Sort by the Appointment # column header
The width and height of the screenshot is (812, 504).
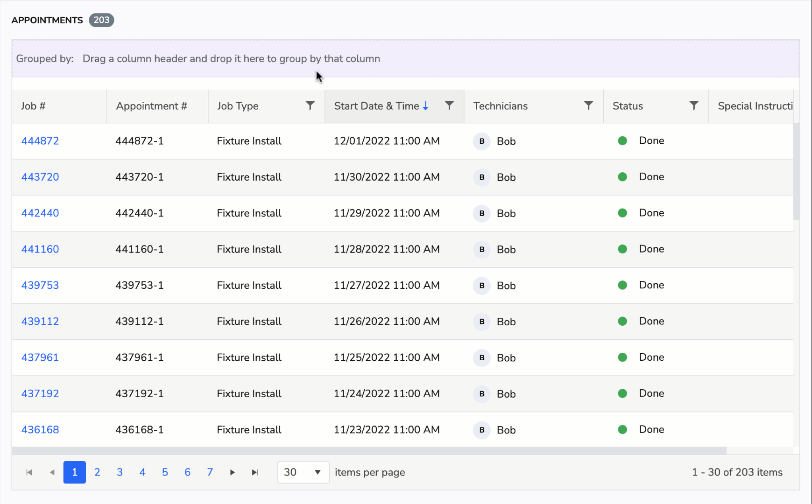click(x=151, y=106)
